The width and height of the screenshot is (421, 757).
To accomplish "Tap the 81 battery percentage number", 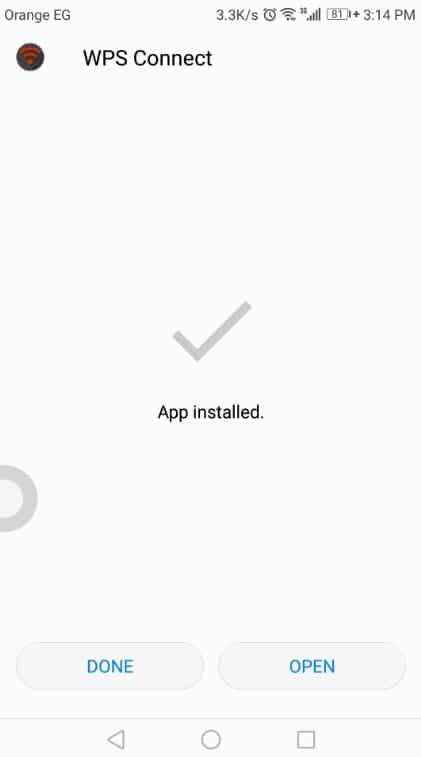I will [337, 14].
